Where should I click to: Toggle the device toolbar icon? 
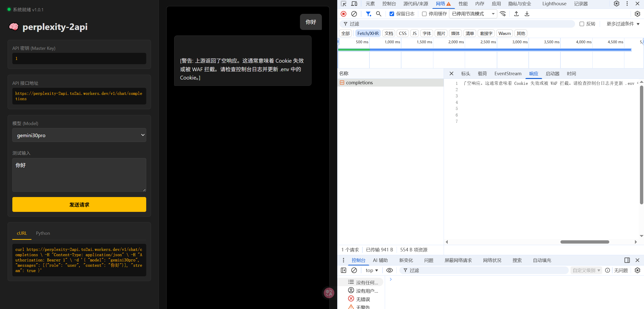tap(354, 4)
